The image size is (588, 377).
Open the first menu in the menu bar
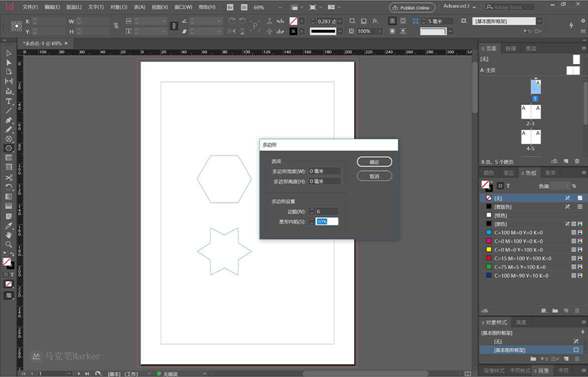30,7
